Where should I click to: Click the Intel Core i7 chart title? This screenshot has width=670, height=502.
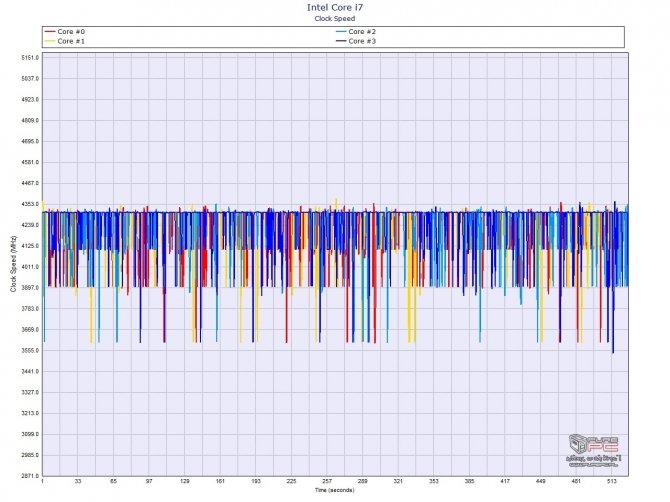pyautogui.click(x=335, y=7)
